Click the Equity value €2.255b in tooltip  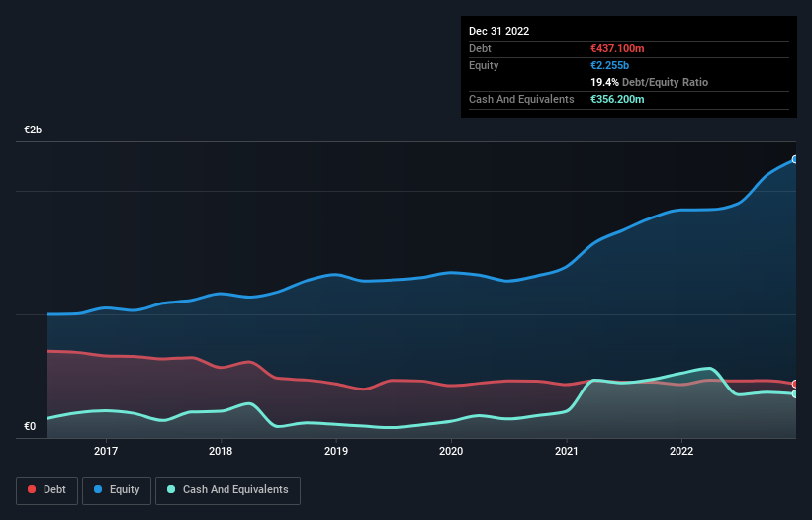(609, 65)
